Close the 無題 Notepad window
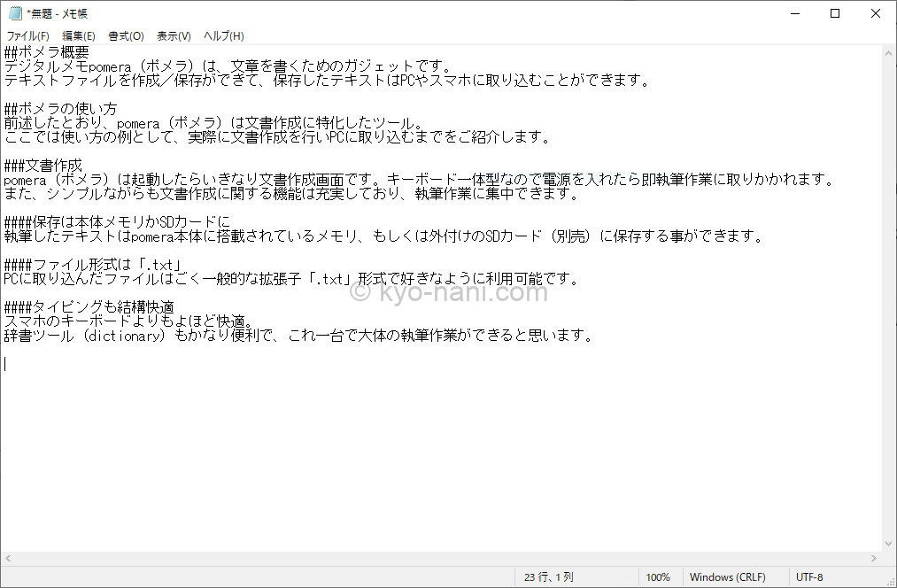897x588 pixels. [876, 13]
